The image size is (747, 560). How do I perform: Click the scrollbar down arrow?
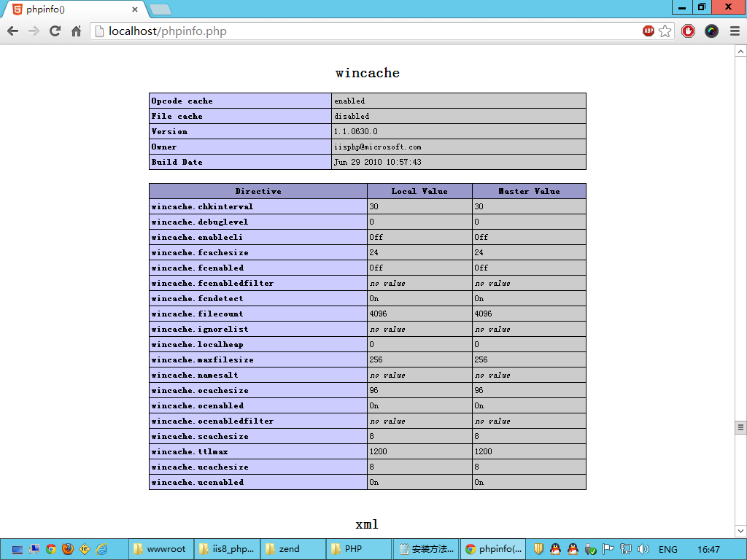click(x=741, y=531)
